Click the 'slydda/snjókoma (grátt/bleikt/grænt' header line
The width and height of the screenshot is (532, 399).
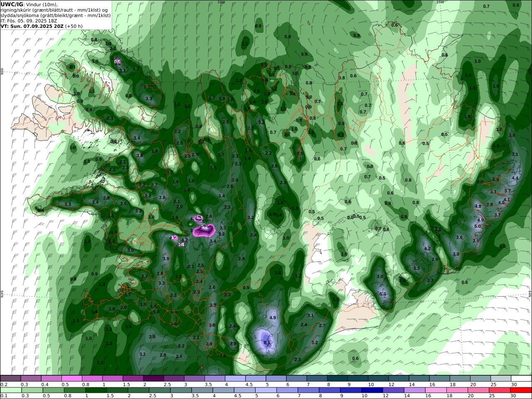pos(56,15)
